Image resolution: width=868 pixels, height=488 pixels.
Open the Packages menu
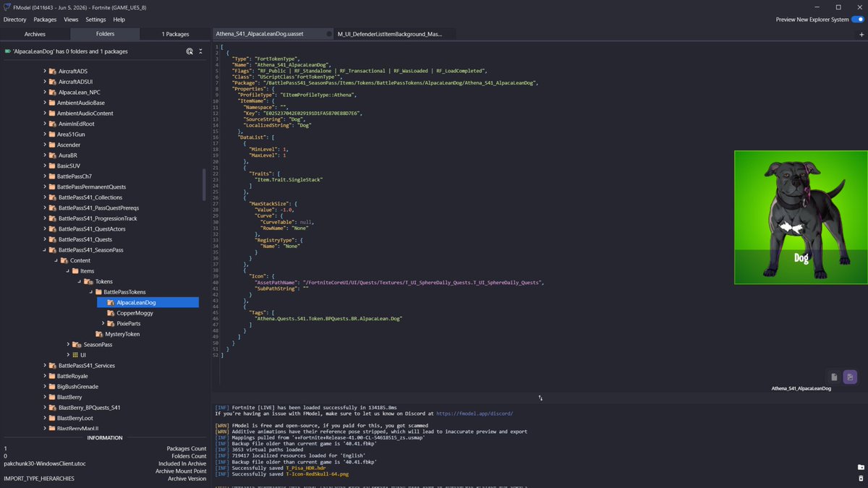(x=45, y=20)
